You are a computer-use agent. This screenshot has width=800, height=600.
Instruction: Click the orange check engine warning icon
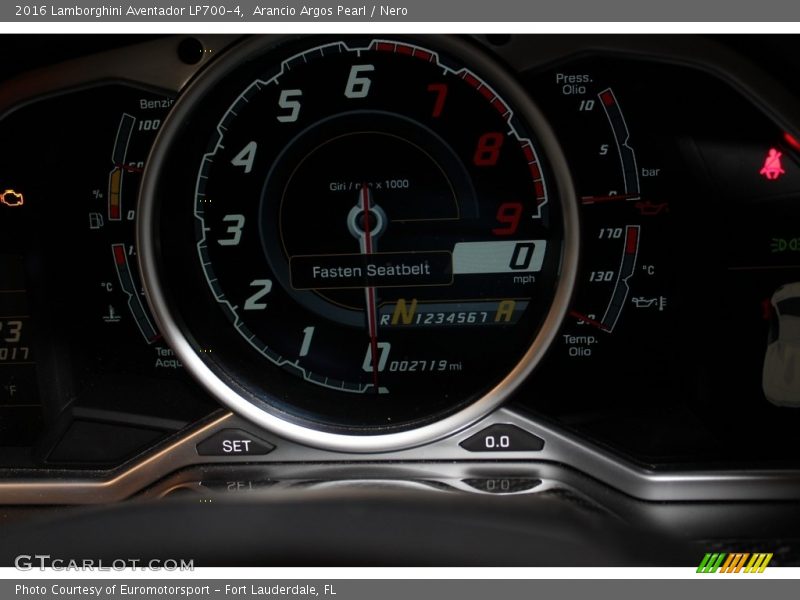click(15, 196)
